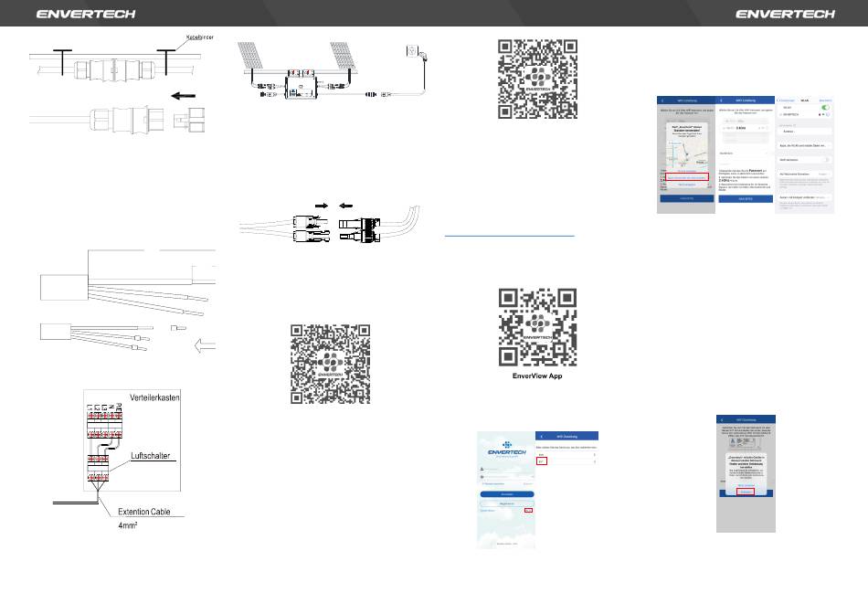Click the Envertech flower logo on the login screenshot

(506, 445)
